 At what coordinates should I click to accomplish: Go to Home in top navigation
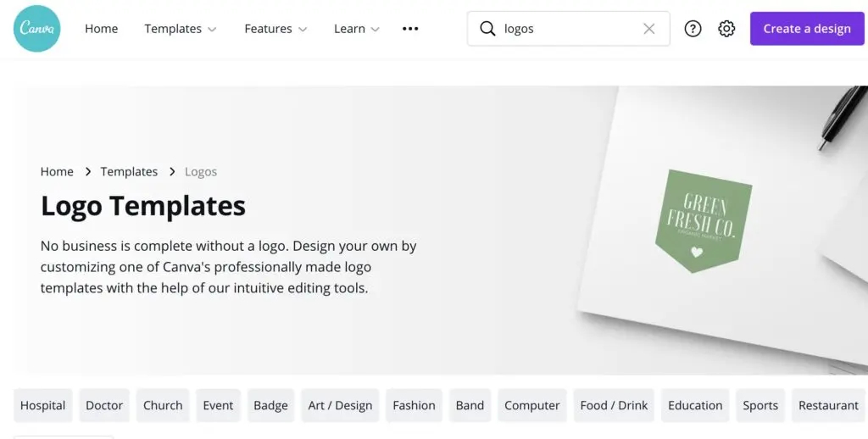101,29
